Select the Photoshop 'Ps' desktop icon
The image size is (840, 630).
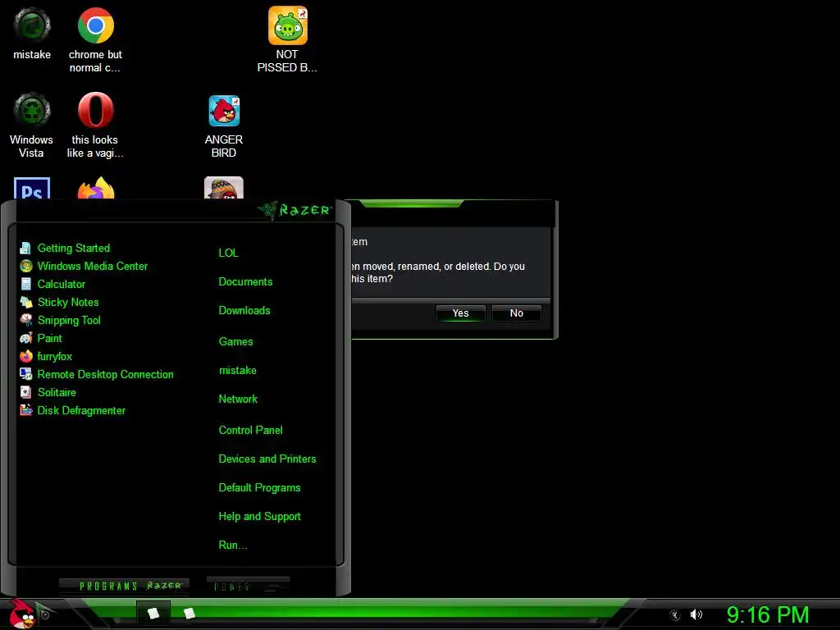coord(32,188)
